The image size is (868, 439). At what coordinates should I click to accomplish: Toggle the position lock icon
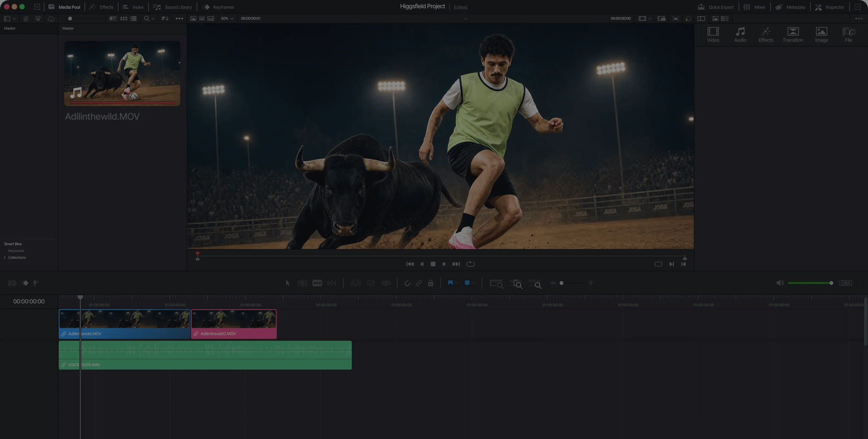[431, 283]
